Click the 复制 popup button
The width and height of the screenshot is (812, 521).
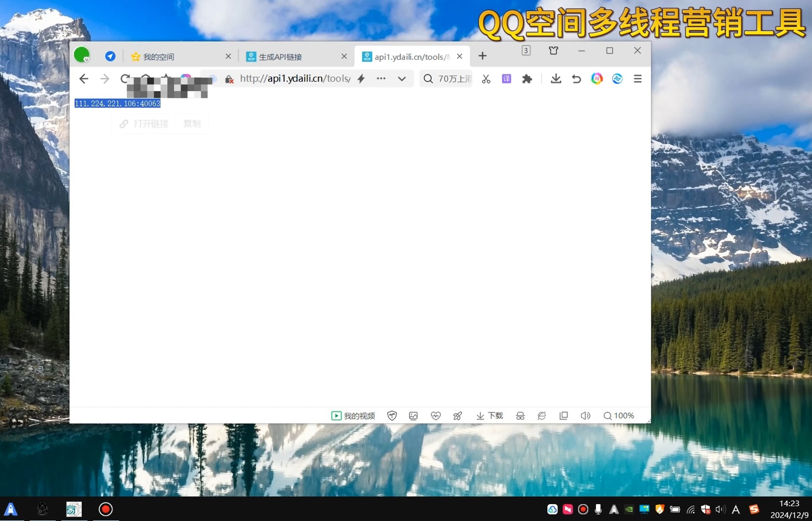pos(192,124)
